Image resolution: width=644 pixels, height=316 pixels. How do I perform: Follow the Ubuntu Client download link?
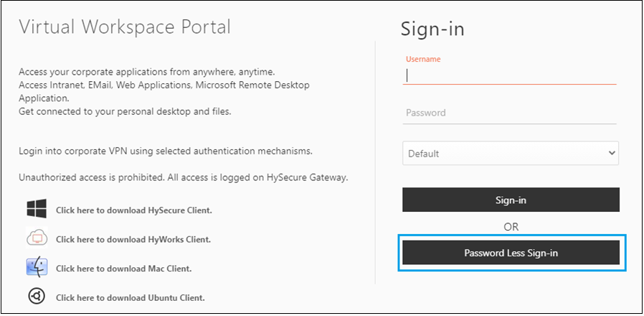(x=131, y=297)
